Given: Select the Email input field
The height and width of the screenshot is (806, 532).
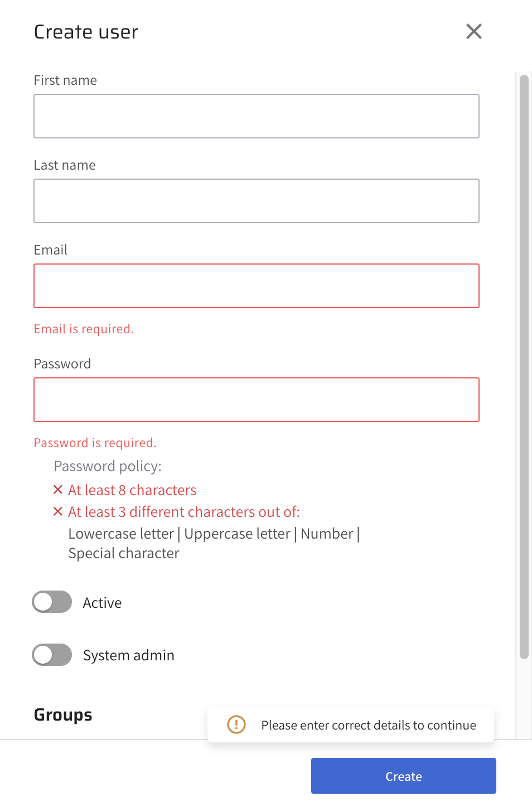Looking at the screenshot, I should coord(257,286).
